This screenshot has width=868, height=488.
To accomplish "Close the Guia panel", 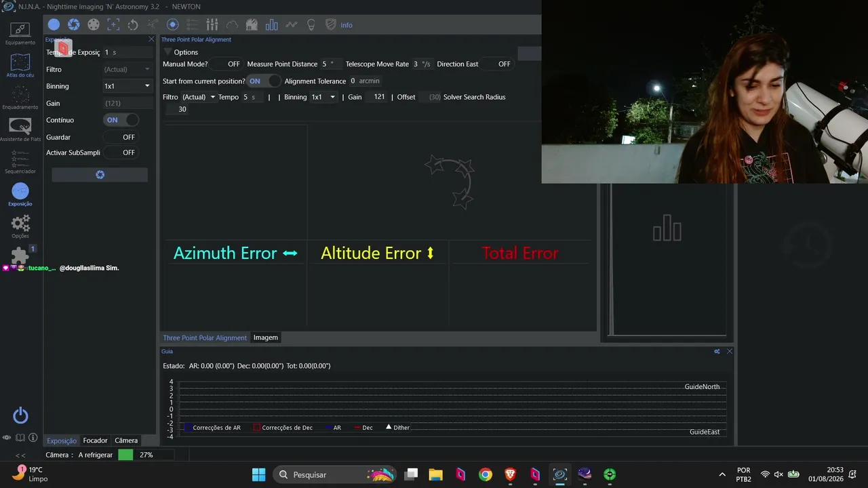I will 730,351.
